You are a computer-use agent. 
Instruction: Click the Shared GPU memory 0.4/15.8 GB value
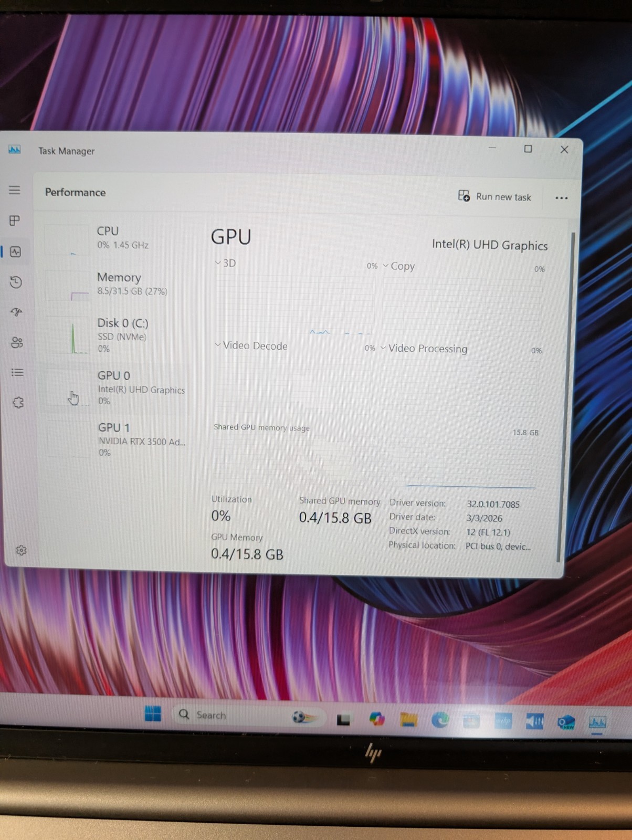tap(335, 518)
